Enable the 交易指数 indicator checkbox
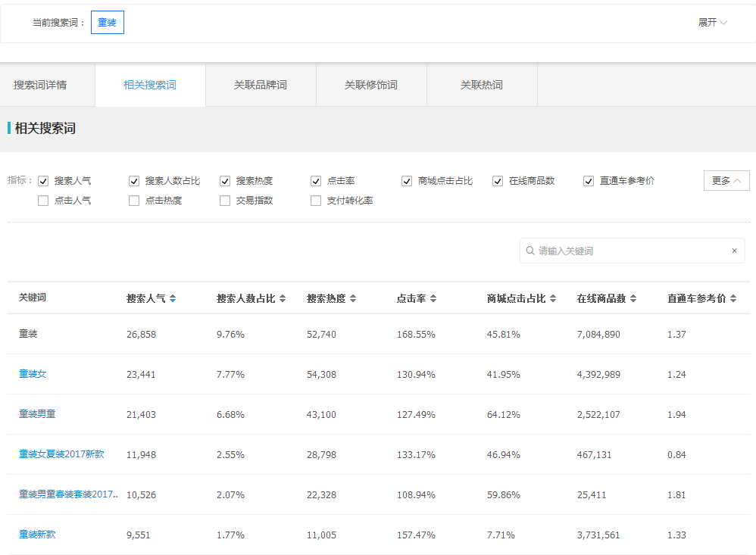 click(225, 201)
